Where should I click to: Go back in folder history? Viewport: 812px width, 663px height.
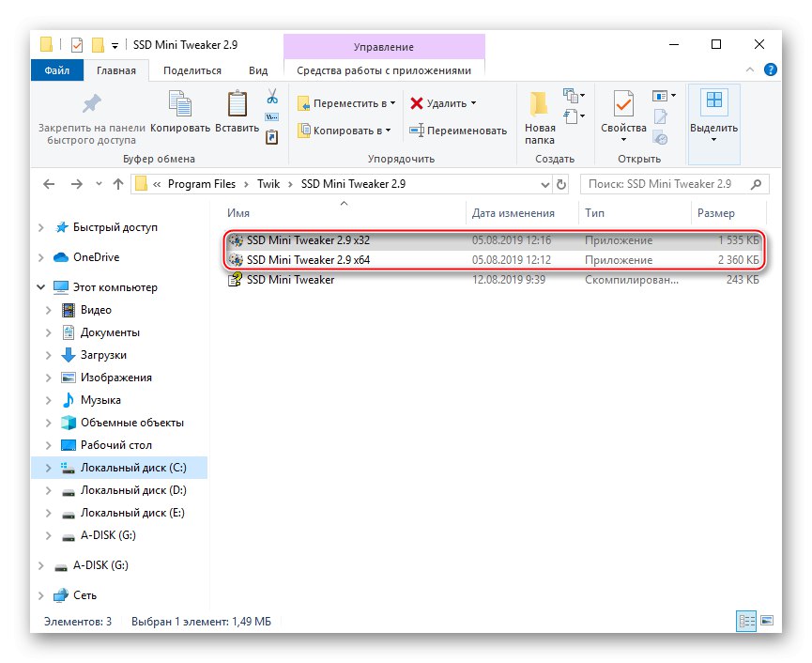[x=49, y=184]
